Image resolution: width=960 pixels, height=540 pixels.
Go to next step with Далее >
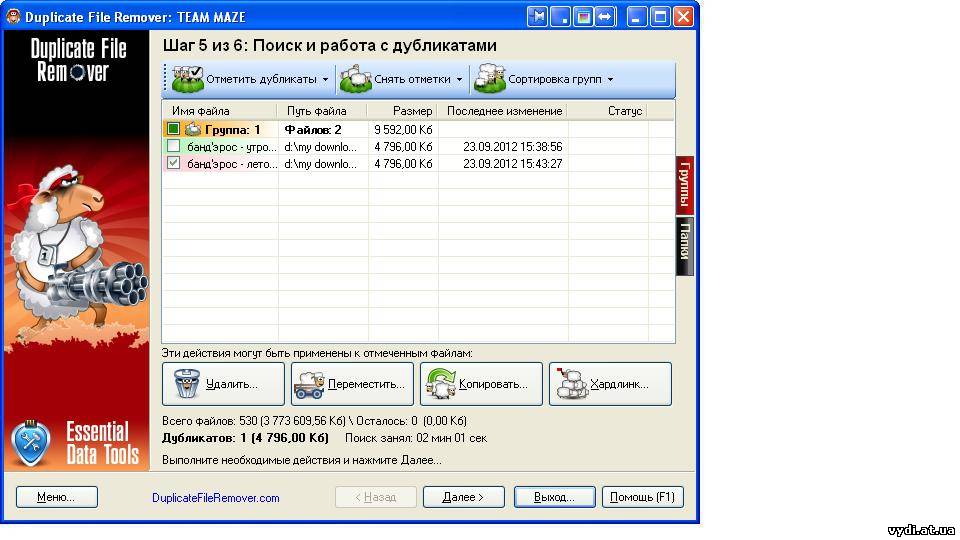click(x=463, y=497)
